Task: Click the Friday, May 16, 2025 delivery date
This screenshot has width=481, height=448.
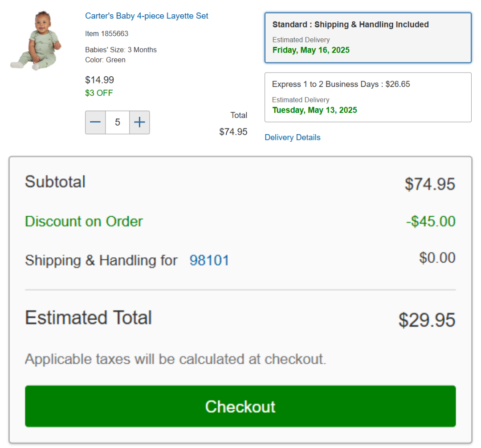Action: pos(311,50)
